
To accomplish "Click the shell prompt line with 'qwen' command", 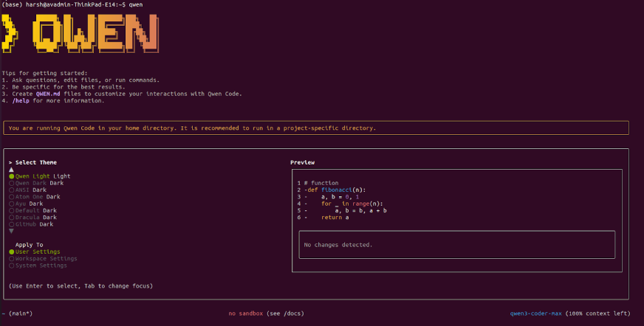I will click(x=72, y=4).
